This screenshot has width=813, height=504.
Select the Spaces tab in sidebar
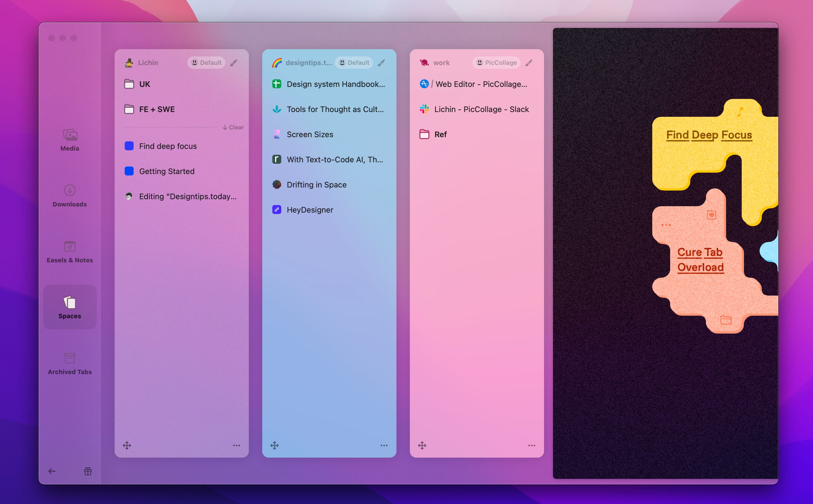pyautogui.click(x=70, y=307)
